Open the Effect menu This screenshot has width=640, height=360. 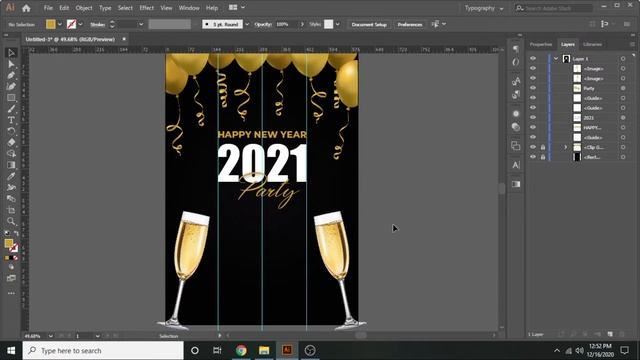coord(147,8)
